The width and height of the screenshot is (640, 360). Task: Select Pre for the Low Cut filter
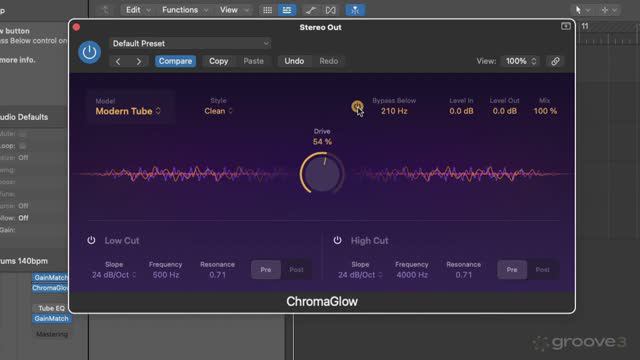click(x=266, y=270)
